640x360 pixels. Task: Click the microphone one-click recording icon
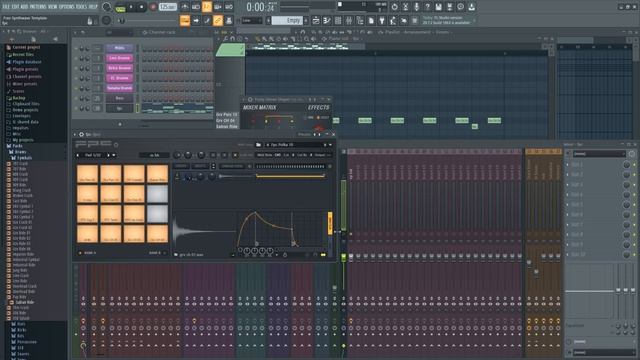tap(416, 7)
